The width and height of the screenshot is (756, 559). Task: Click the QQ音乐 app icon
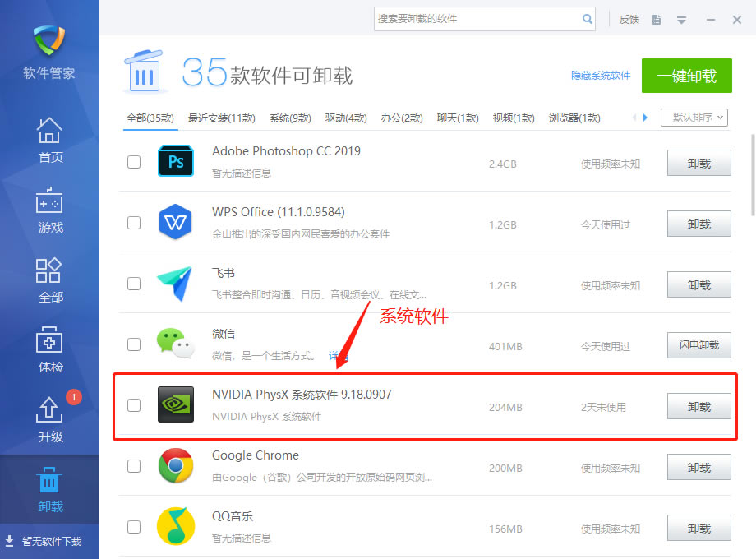(176, 526)
